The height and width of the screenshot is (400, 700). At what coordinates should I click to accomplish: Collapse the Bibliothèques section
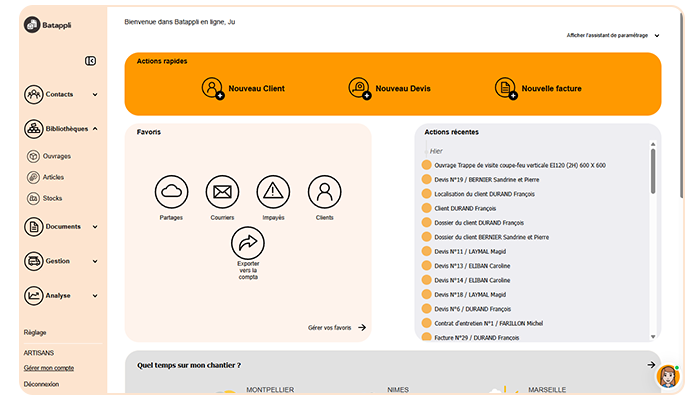(x=95, y=129)
